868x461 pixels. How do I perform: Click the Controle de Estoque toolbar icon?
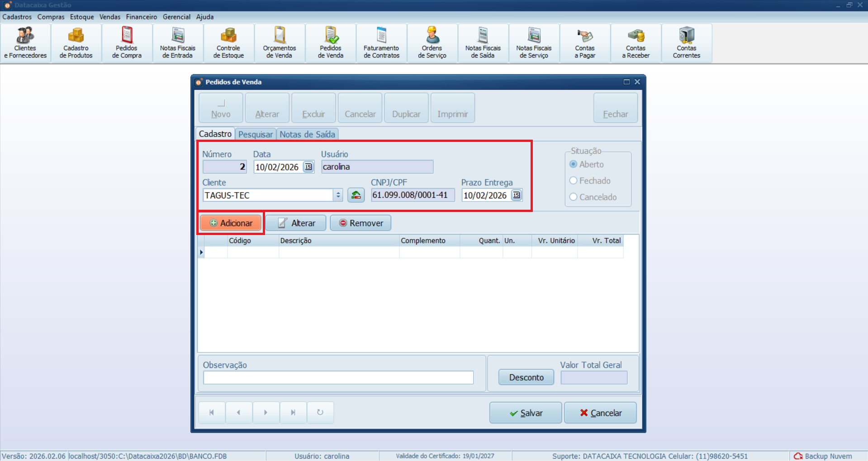tap(228, 43)
